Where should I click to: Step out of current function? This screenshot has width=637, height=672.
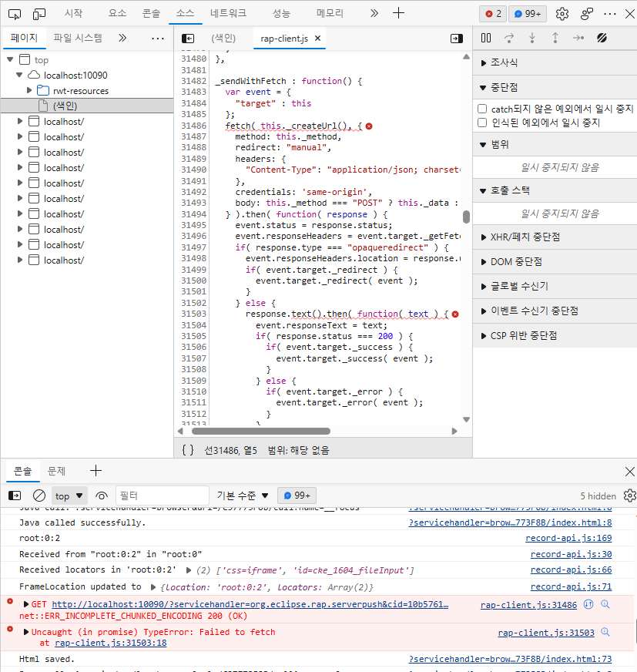(555, 38)
